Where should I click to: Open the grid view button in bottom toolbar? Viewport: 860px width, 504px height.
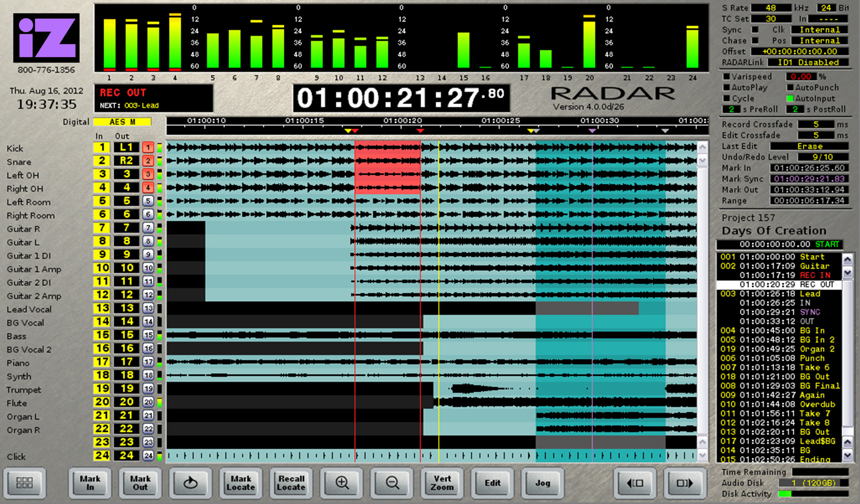tap(25, 483)
